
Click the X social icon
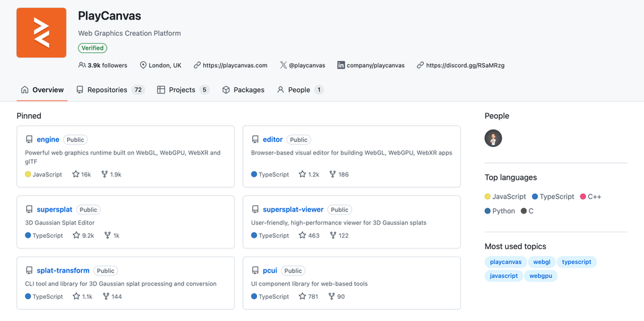click(x=283, y=65)
